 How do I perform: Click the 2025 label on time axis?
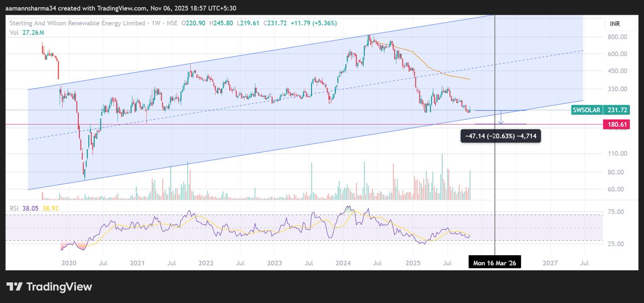tap(412, 264)
